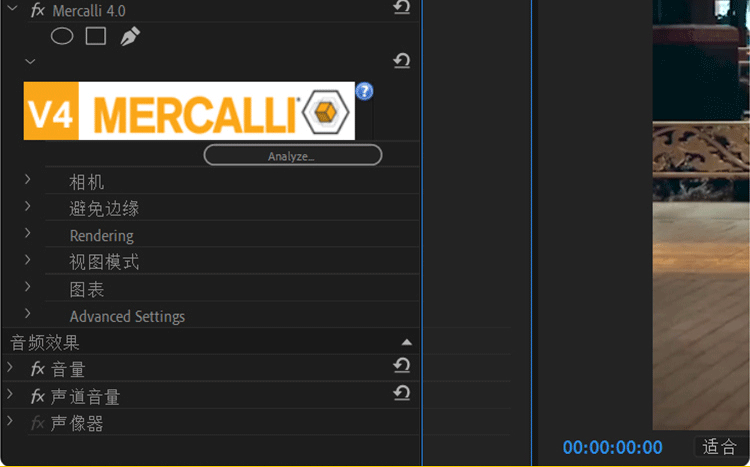Expand the 音量 audio effect
The width and height of the screenshot is (750, 467).
tap(10, 367)
